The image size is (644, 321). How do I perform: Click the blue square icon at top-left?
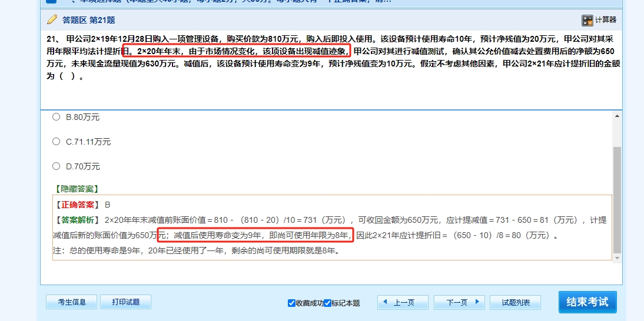[x=51, y=2]
